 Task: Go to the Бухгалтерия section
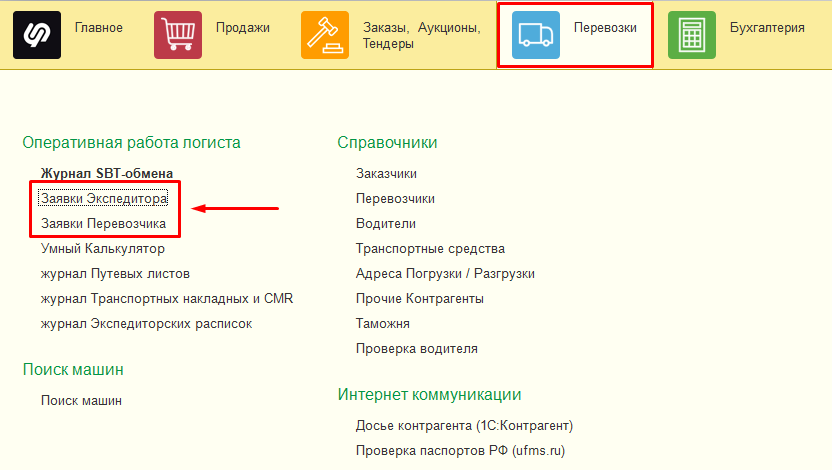(x=767, y=28)
